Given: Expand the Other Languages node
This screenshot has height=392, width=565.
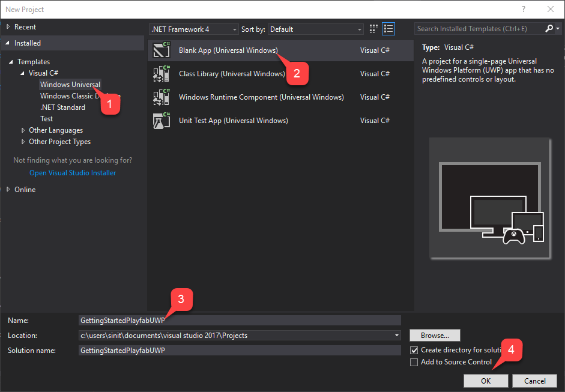Looking at the screenshot, I should [x=22, y=130].
